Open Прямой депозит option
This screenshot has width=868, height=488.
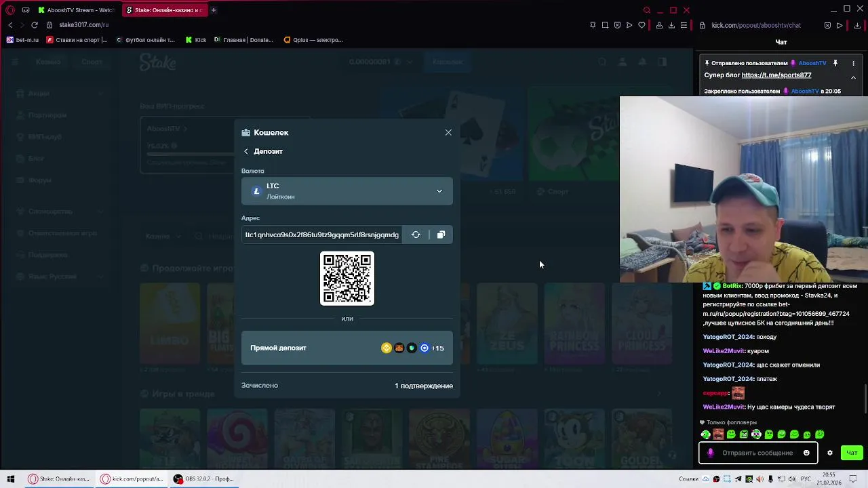coord(347,348)
